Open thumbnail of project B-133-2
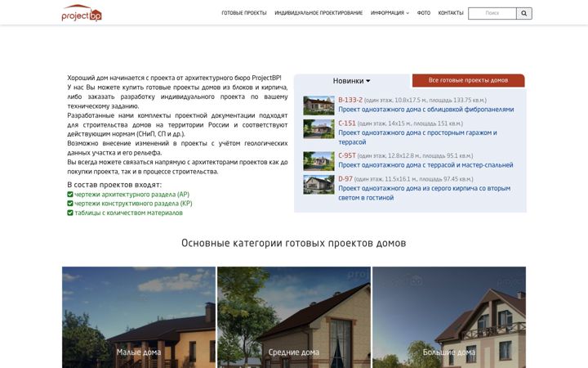Image resolution: width=588 pixels, height=368 pixels. pyautogui.click(x=318, y=105)
